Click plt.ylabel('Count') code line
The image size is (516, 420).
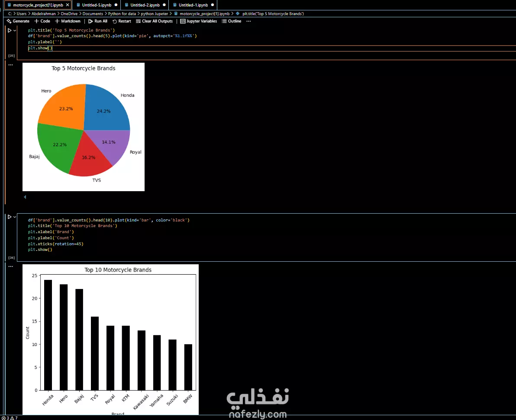click(x=51, y=238)
